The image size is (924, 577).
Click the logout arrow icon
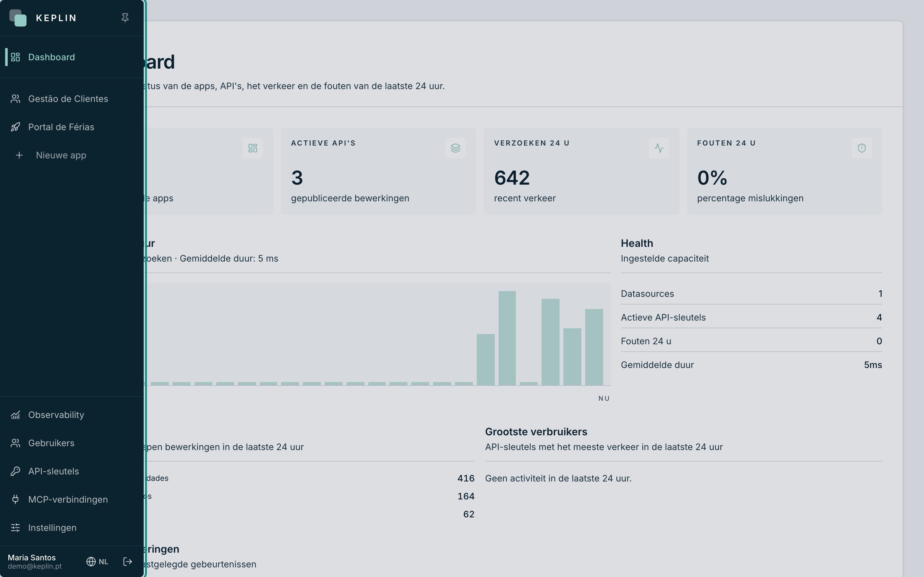[127, 561]
